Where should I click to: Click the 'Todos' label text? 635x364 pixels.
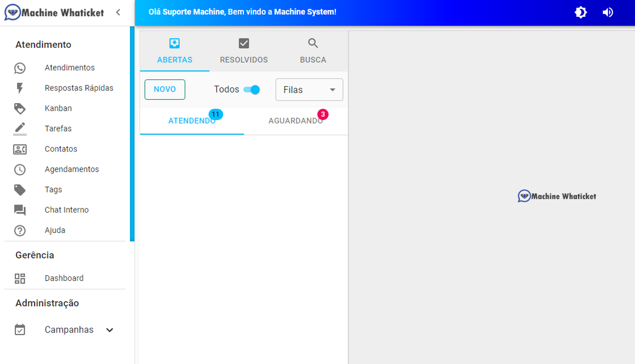tap(226, 89)
